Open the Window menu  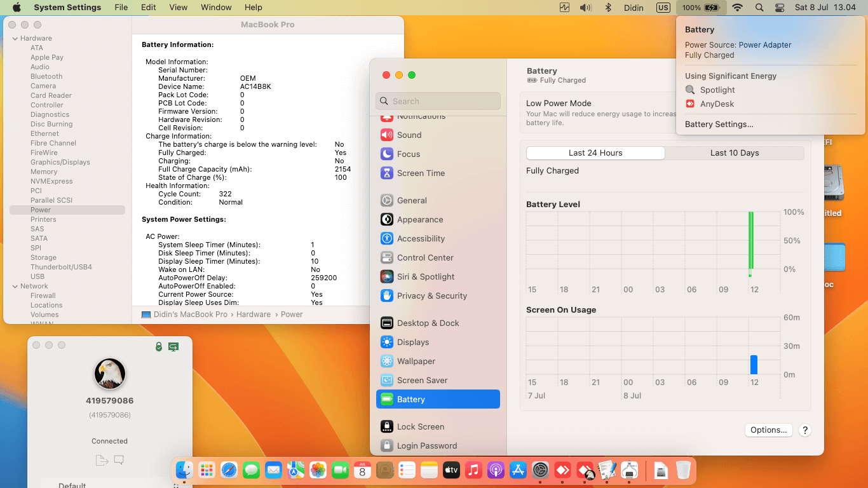216,8
